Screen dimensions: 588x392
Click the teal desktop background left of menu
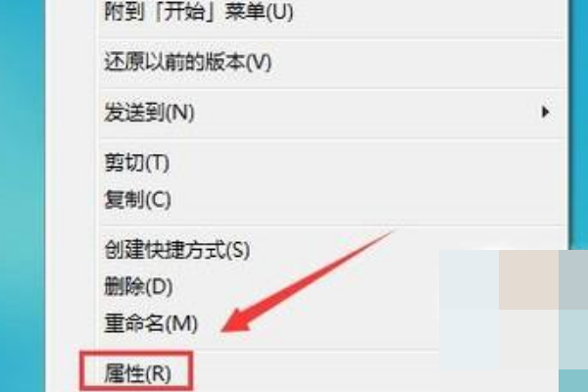click(x=23, y=195)
